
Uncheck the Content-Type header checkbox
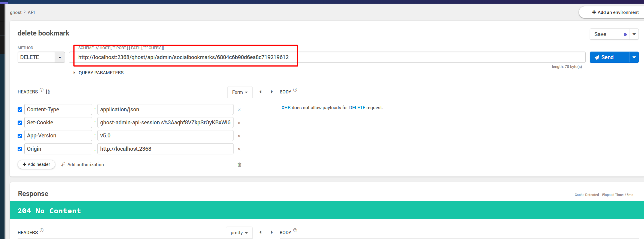tap(20, 109)
